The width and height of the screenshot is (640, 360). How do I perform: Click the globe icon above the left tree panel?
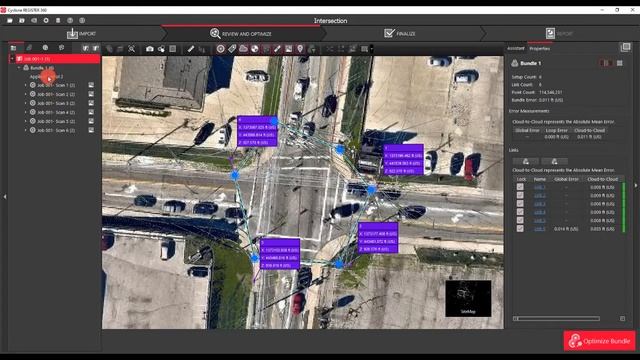pos(45,48)
